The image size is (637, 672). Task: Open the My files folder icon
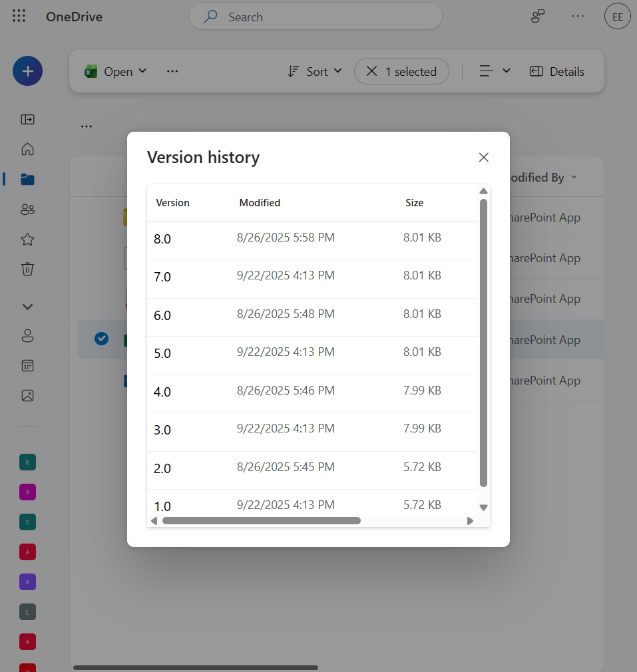pos(27,179)
